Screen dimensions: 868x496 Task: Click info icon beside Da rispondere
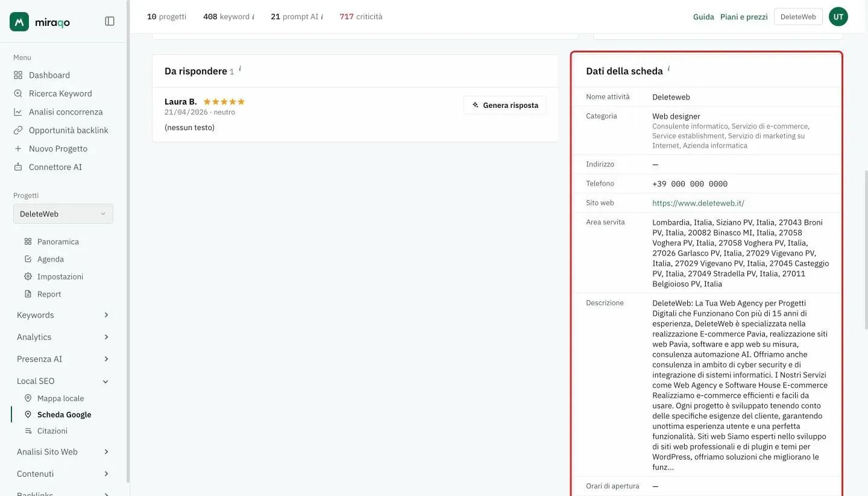240,69
